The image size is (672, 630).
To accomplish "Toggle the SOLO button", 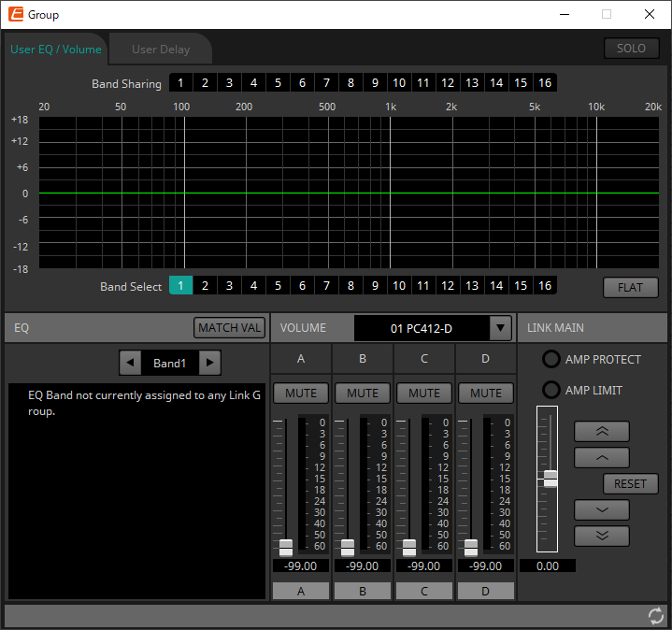I will coord(631,49).
